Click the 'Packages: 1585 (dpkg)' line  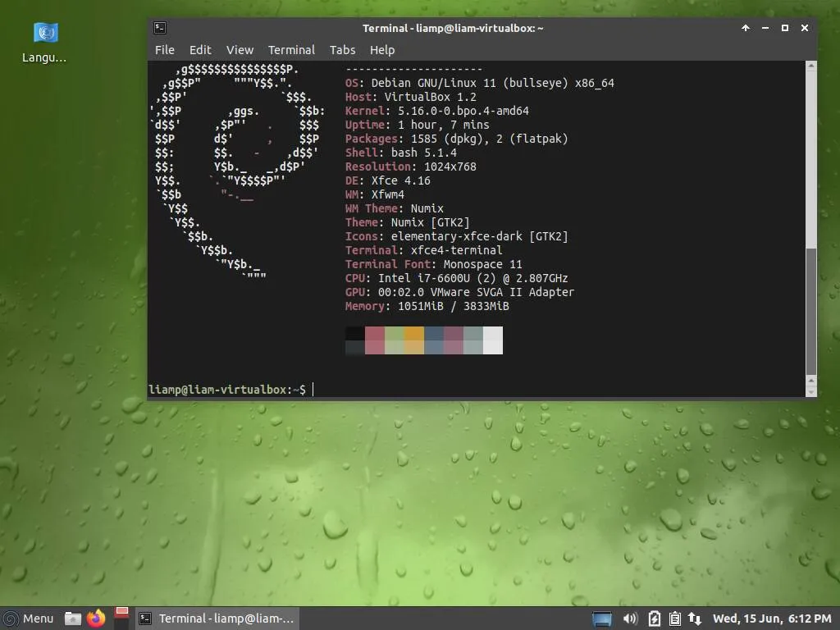pos(456,139)
